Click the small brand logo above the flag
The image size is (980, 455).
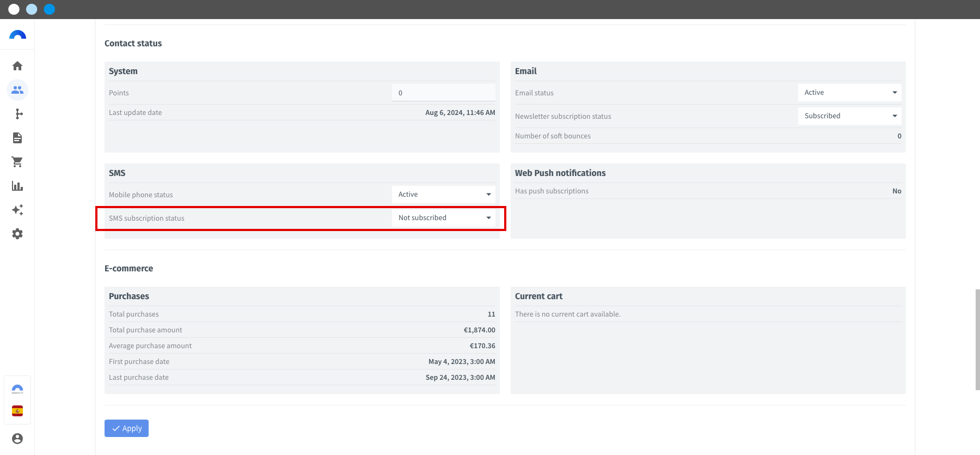pos(17,389)
